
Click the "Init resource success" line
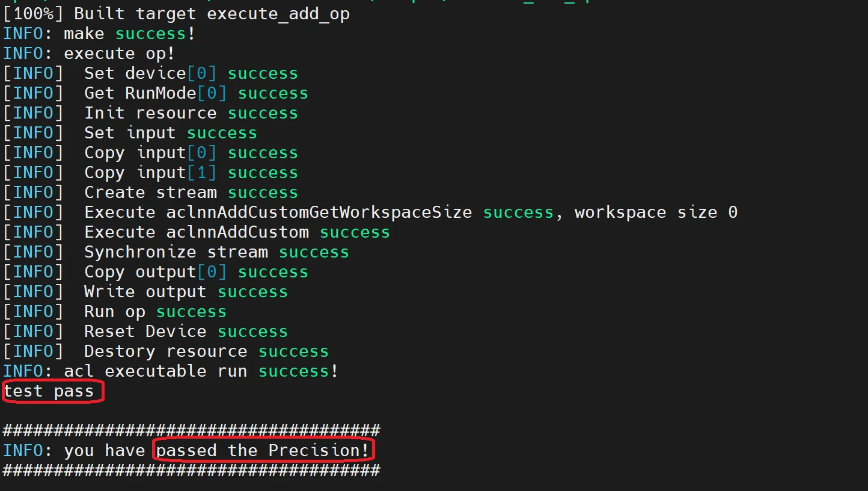190,113
